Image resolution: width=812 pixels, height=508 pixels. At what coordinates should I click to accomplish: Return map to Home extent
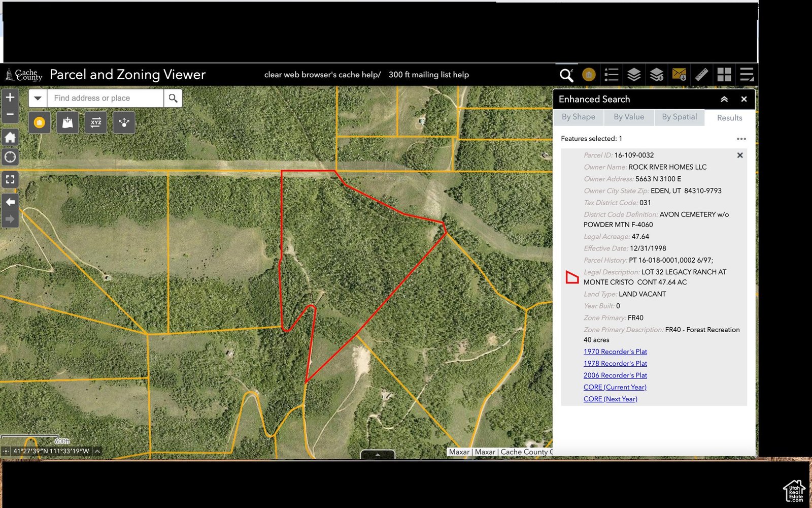point(10,137)
